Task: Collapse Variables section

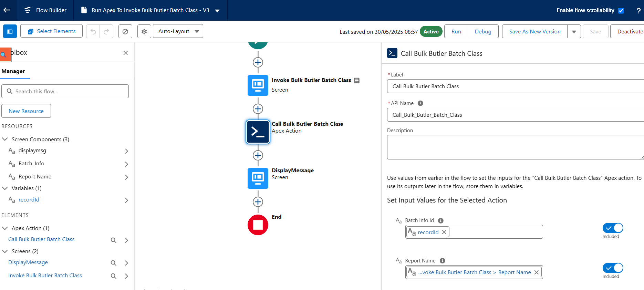Action: (5, 188)
